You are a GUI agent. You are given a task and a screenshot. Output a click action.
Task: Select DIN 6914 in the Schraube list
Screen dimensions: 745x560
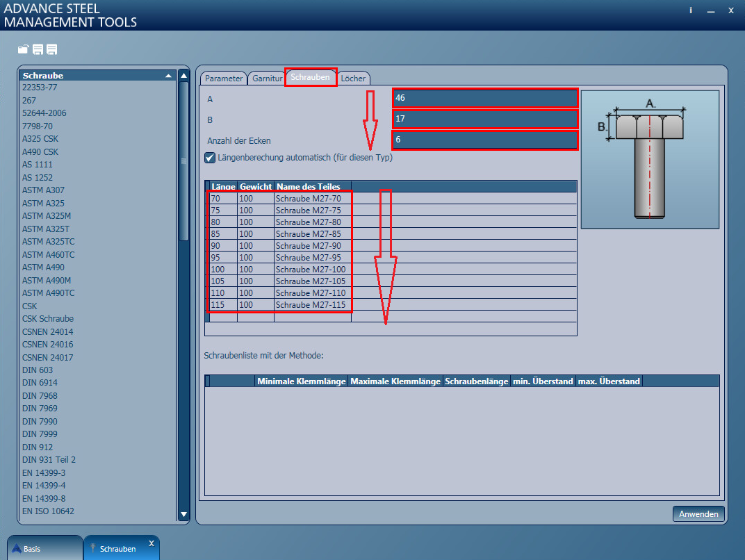pyautogui.click(x=40, y=382)
